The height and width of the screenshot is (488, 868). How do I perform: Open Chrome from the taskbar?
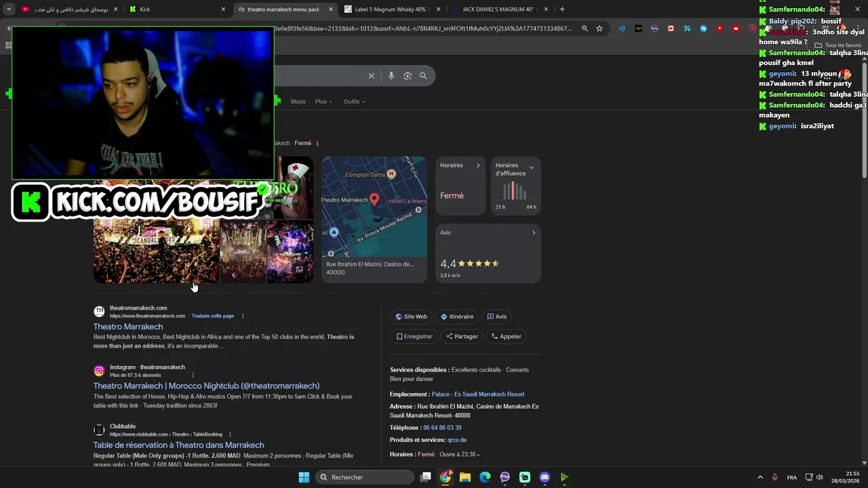coord(446,477)
